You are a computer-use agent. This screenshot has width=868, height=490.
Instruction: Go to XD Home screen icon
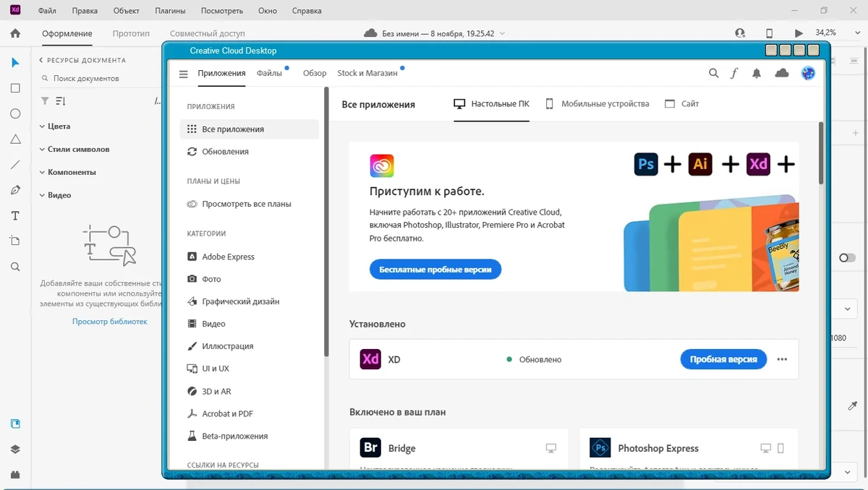pyautogui.click(x=15, y=33)
